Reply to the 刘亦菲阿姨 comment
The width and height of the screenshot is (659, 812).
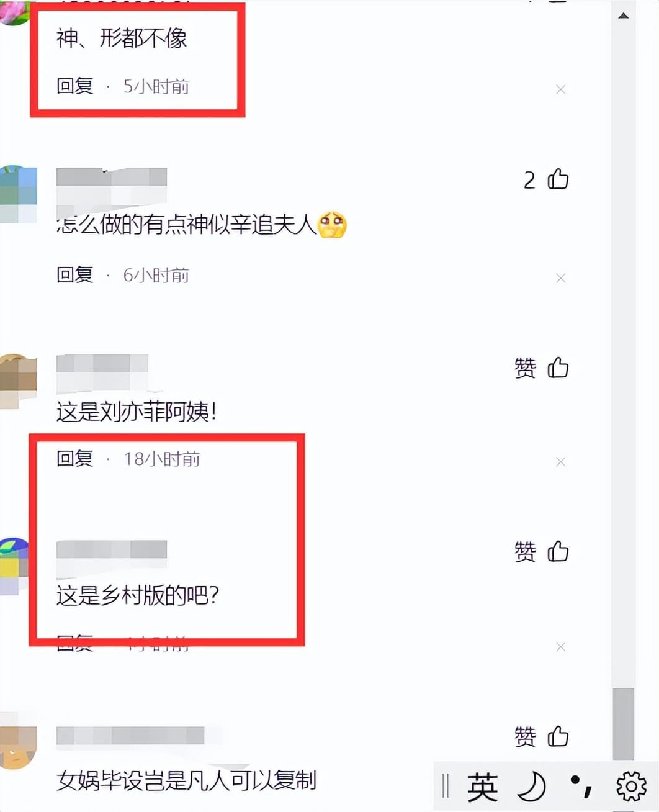(x=75, y=459)
